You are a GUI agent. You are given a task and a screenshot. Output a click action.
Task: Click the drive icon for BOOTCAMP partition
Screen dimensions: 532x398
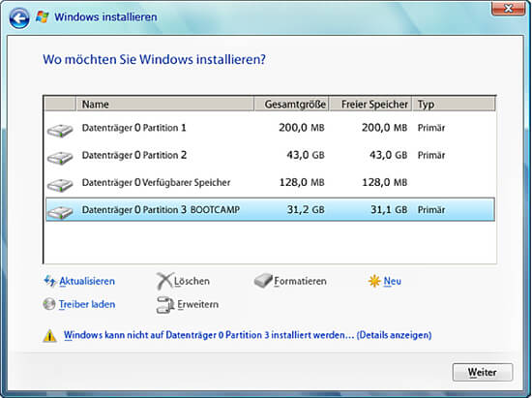pyautogui.click(x=60, y=212)
